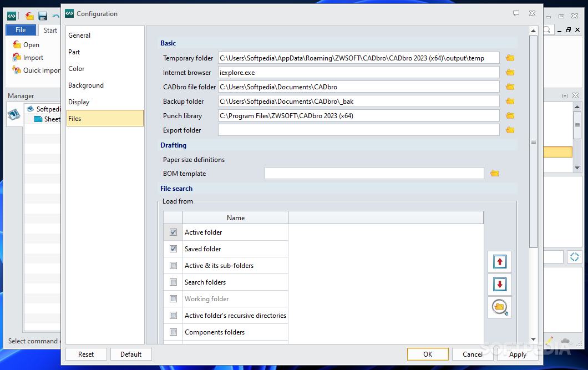Click the magnifier search icon at top right
Image resolution: width=588 pixels, height=370 pixels.
click(x=547, y=29)
